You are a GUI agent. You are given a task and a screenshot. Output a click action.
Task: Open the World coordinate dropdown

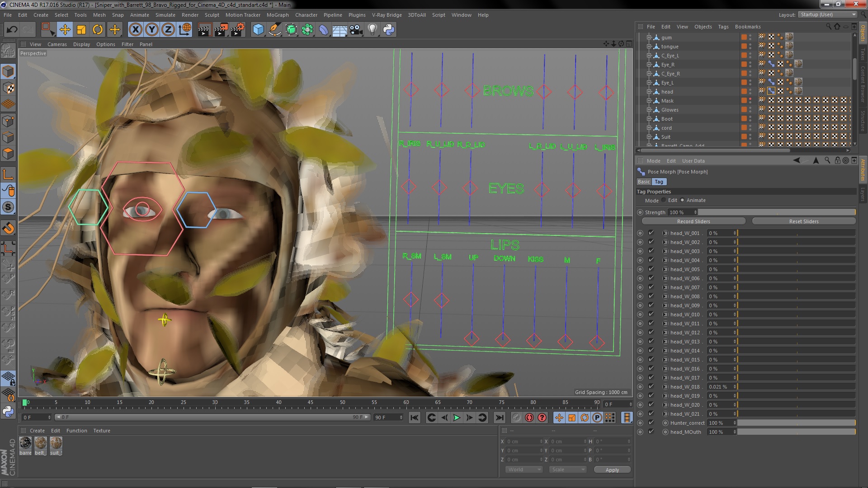coord(524,469)
